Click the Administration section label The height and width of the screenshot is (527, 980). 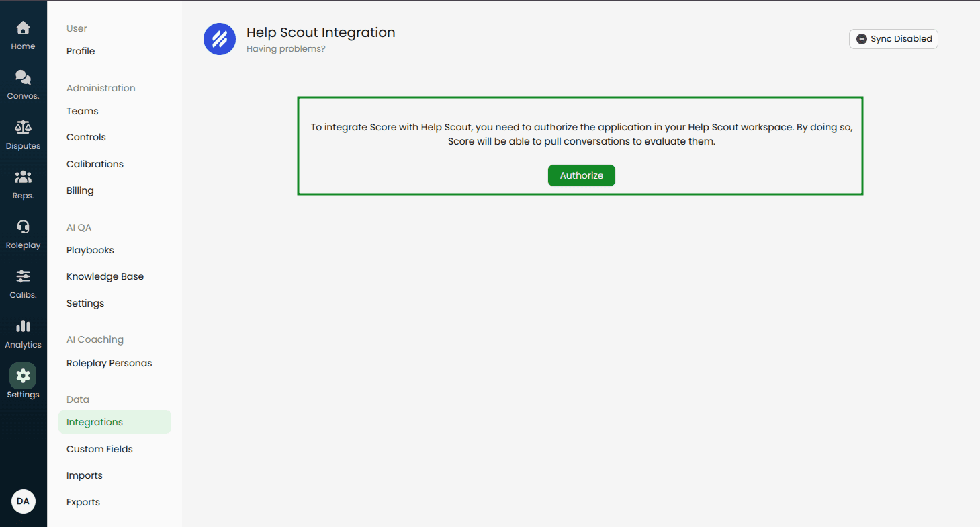pyautogui.click(x=101, y=88)
